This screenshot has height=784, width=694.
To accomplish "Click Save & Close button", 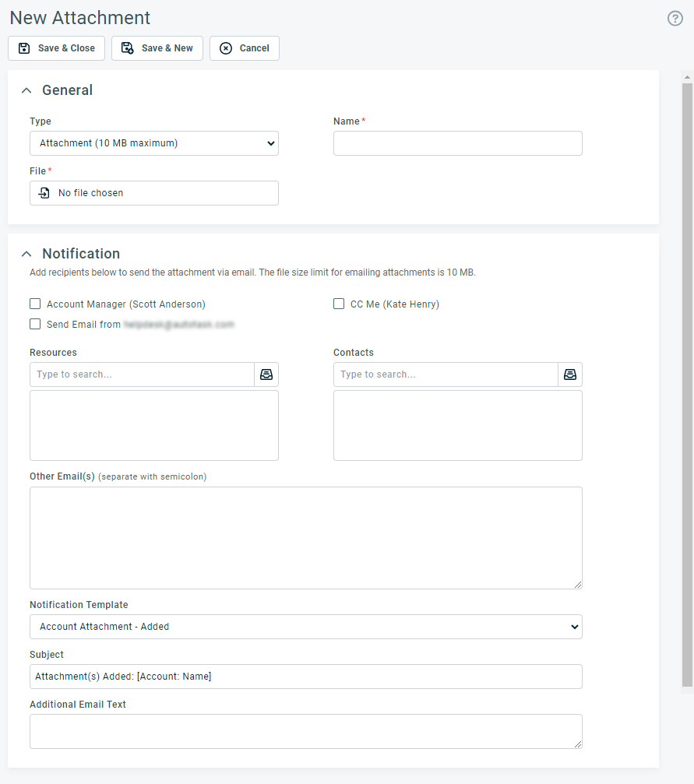I will click(57, 48).
